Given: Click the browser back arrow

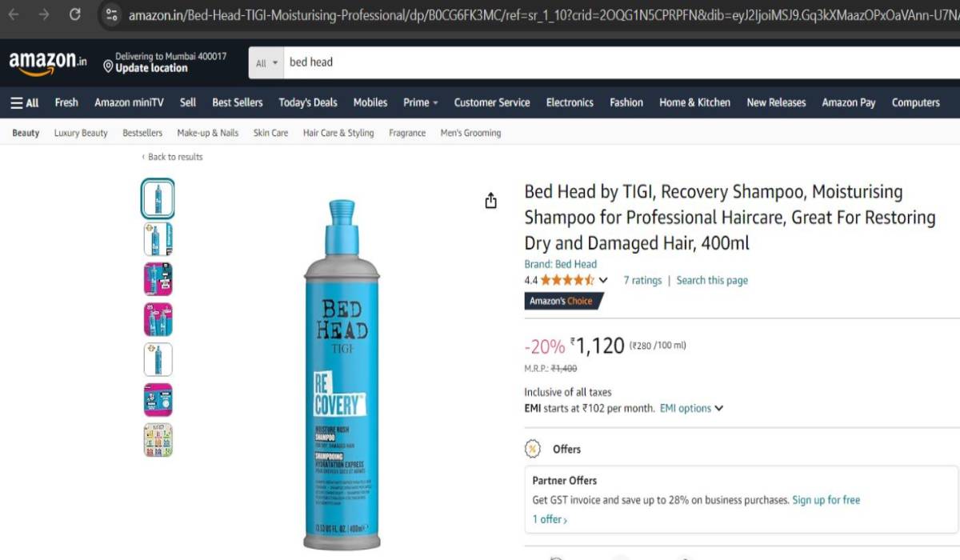Looking at the screenshot, I should click(x=14, y=14).
